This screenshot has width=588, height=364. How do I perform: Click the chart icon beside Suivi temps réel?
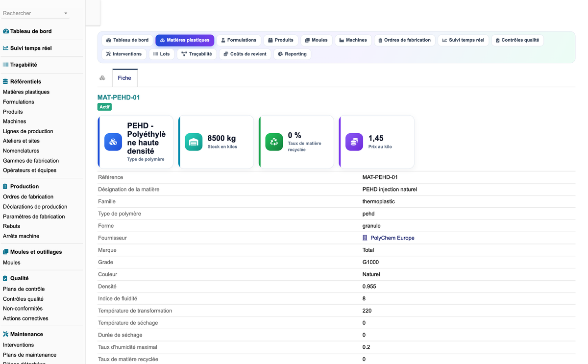[x=6, y=48]
